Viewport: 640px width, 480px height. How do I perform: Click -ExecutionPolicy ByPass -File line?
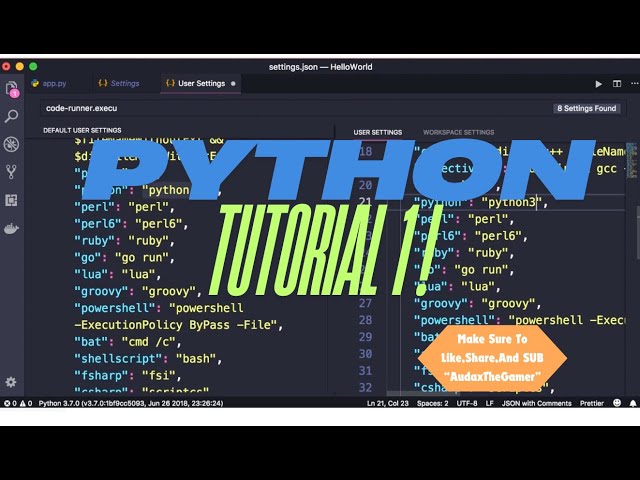point(178,325)
